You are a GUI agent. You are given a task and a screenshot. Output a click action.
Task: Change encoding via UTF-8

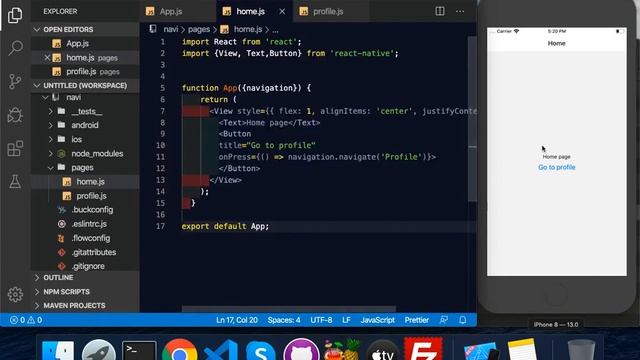tap(321, 320)
